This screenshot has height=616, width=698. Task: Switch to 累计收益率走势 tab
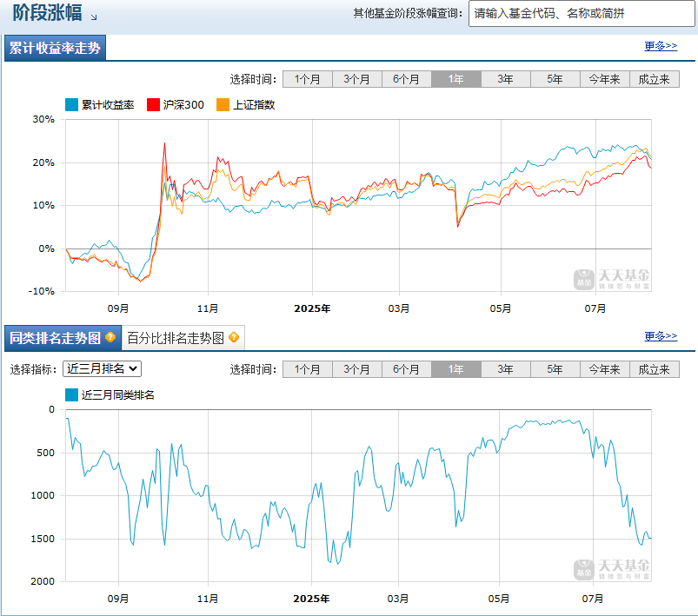click(55, 48)
